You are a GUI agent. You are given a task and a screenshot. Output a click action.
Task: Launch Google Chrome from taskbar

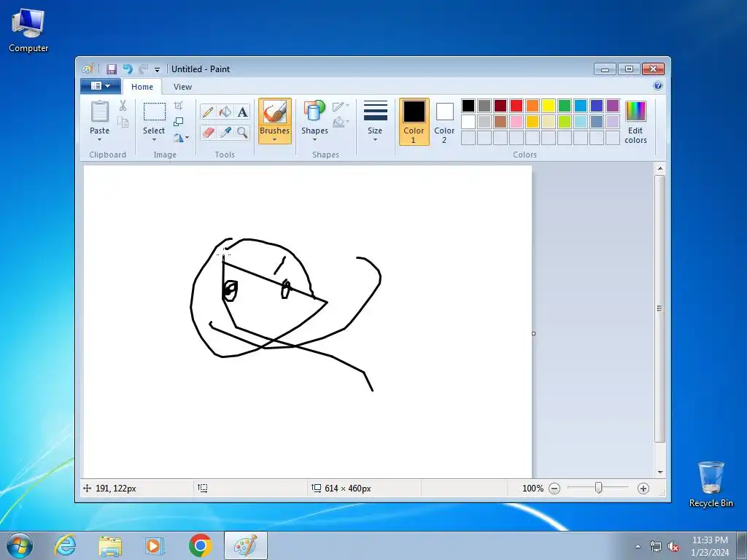pyautogui.click(x=200, y=545)
